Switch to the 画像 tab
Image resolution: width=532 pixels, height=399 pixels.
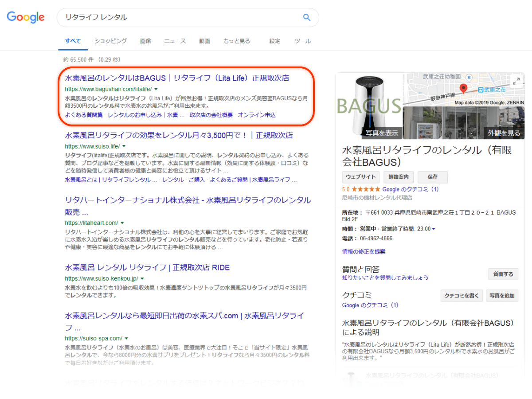click(145, 41)
